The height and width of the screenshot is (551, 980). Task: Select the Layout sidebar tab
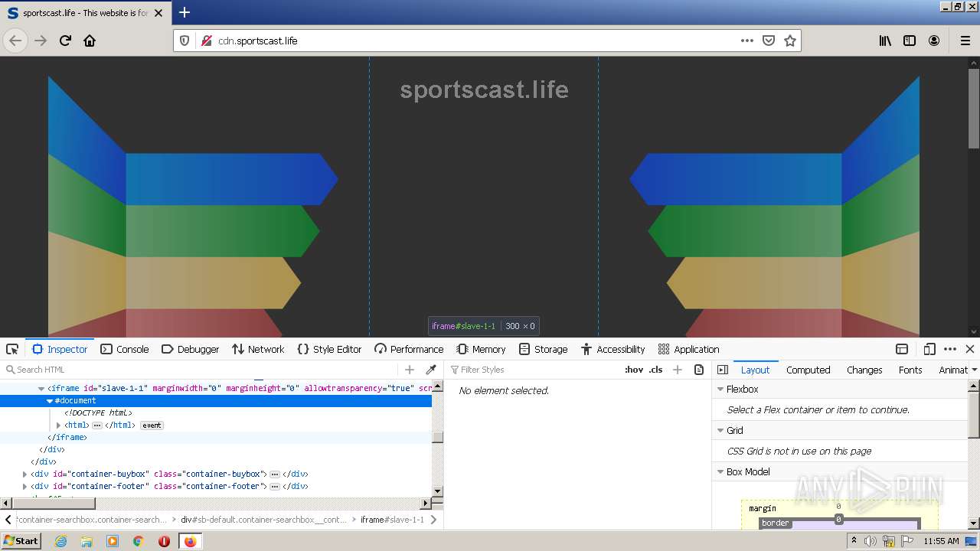(x=755, y=370)
